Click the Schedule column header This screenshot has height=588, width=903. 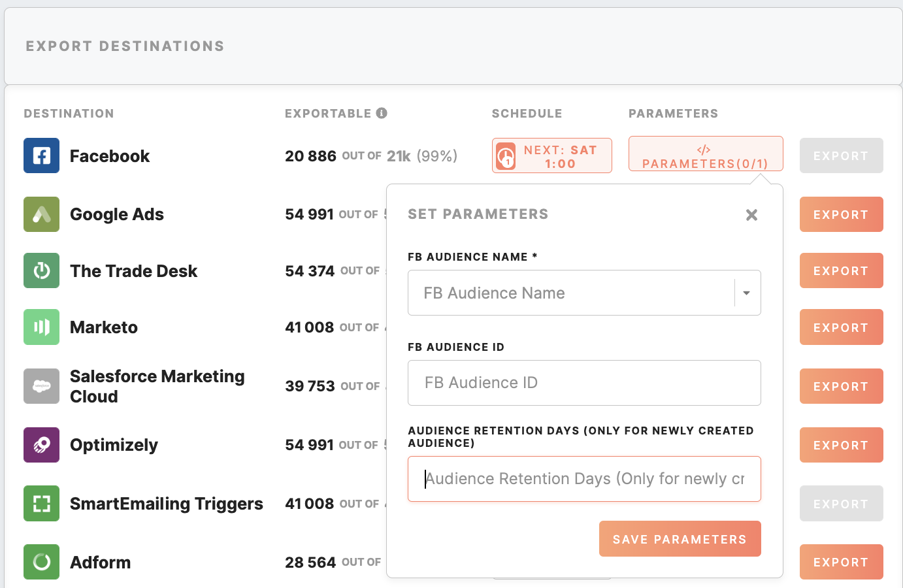pyautogui.click(x=527, y=114)
